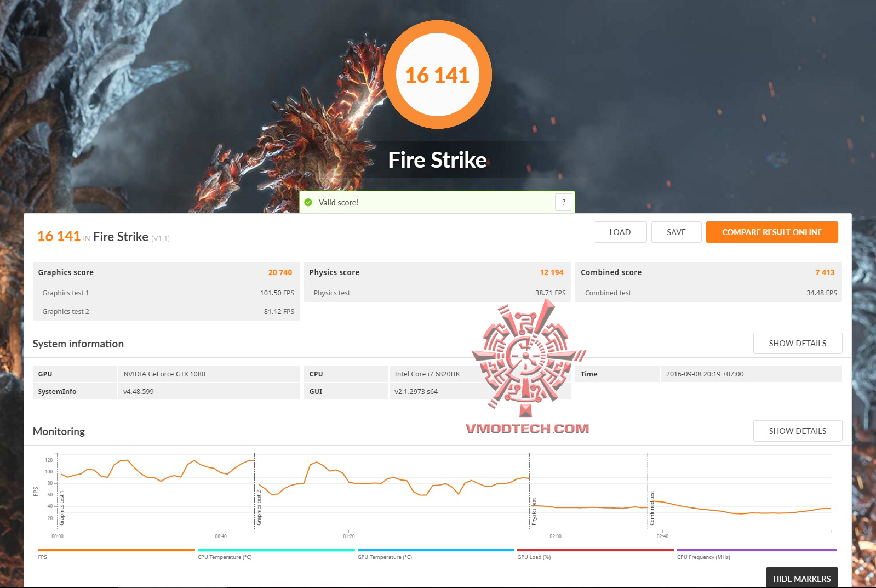876x588 pixels.
Task: Click the physics score value 12 194
Action: 551,272
